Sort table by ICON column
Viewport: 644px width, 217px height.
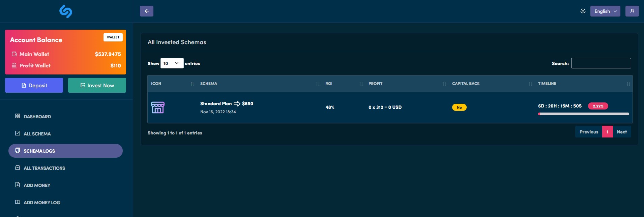point(173,84)
